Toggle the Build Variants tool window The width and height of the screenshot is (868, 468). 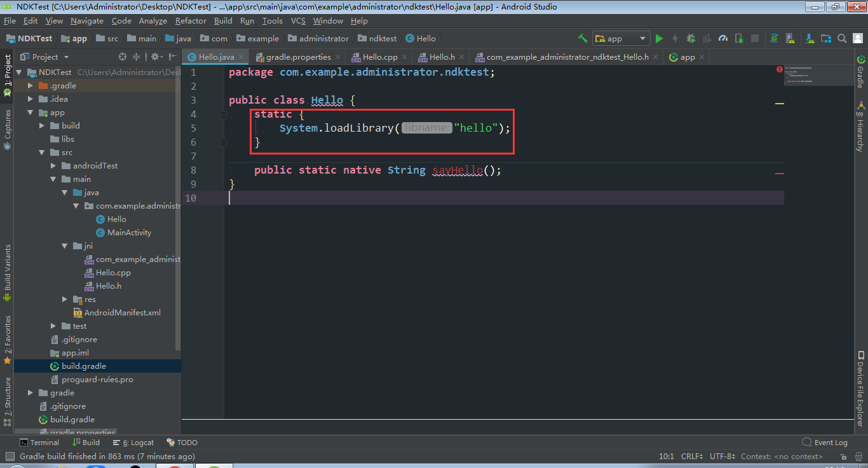pyautogui.click(x=7, y=273)
